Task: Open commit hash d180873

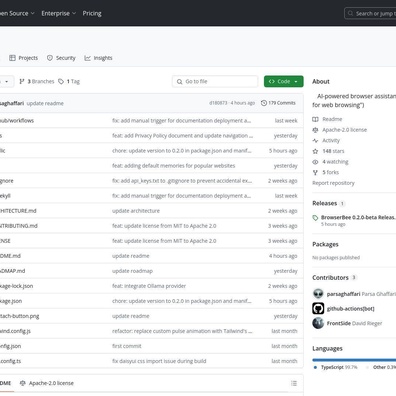Action: [218, 103]
